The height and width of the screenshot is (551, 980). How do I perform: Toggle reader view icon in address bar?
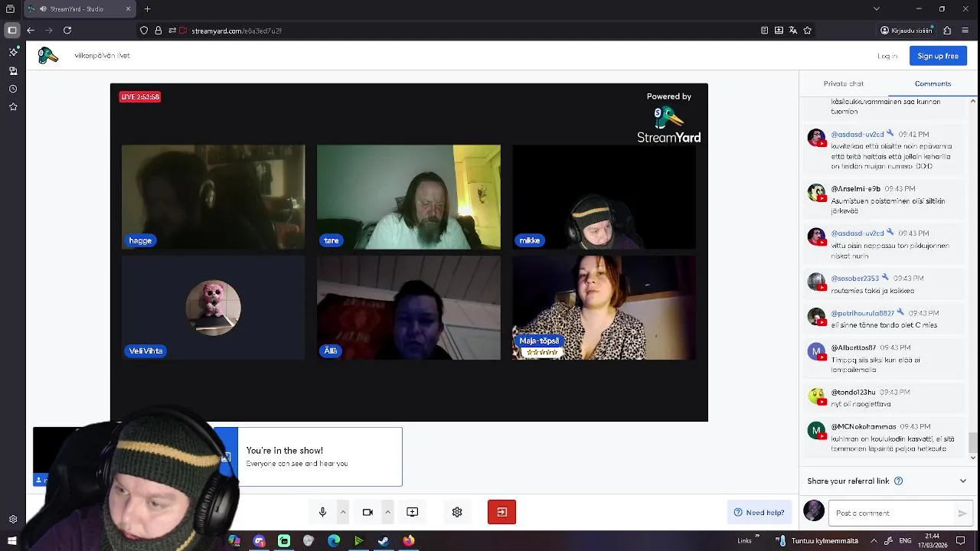click(764, 31)
